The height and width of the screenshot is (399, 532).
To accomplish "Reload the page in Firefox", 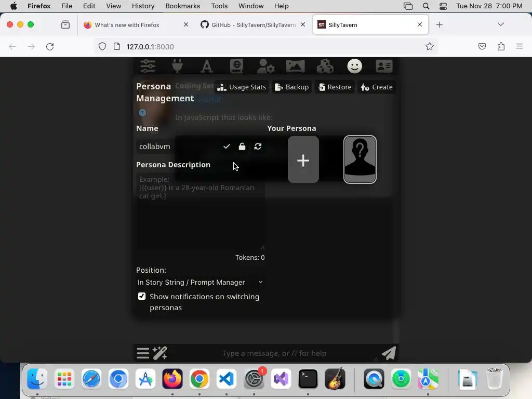I will tap(50, 46).
